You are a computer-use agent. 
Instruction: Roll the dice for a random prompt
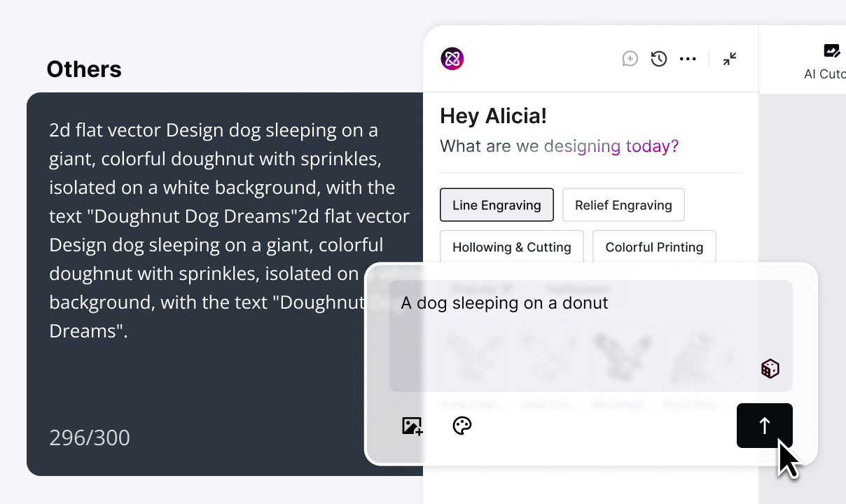(x=770, y=369)
